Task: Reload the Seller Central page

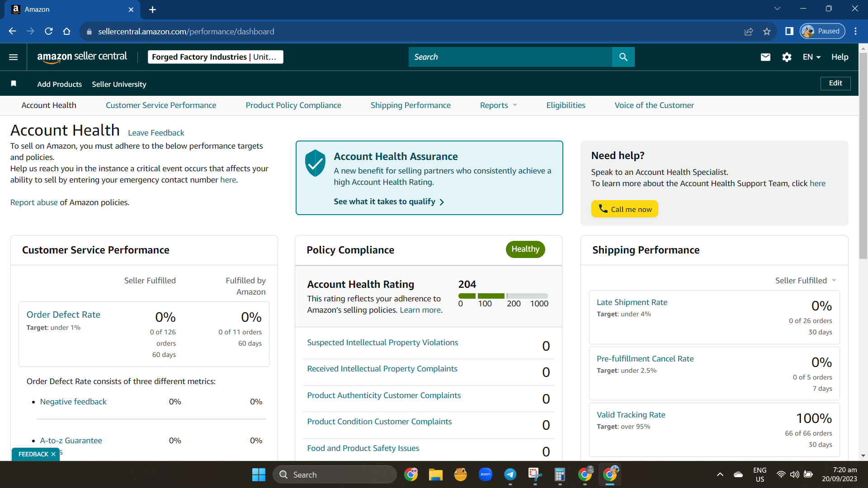Action: coord(49,31)
